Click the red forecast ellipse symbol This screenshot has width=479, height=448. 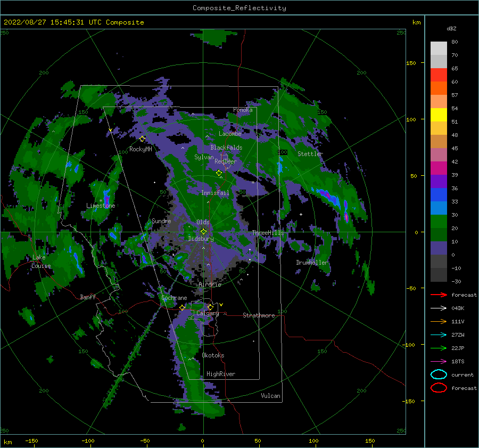pyautogui.click(x=439, y=388)
